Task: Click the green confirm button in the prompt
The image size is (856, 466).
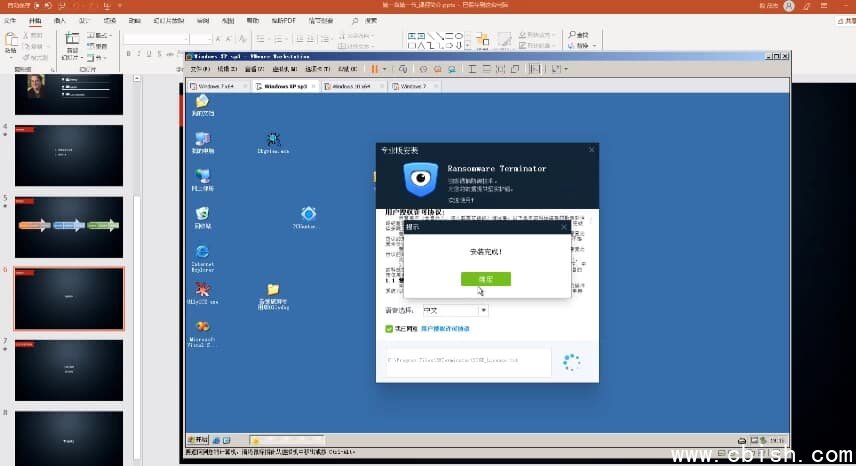Action: (485, 279)
